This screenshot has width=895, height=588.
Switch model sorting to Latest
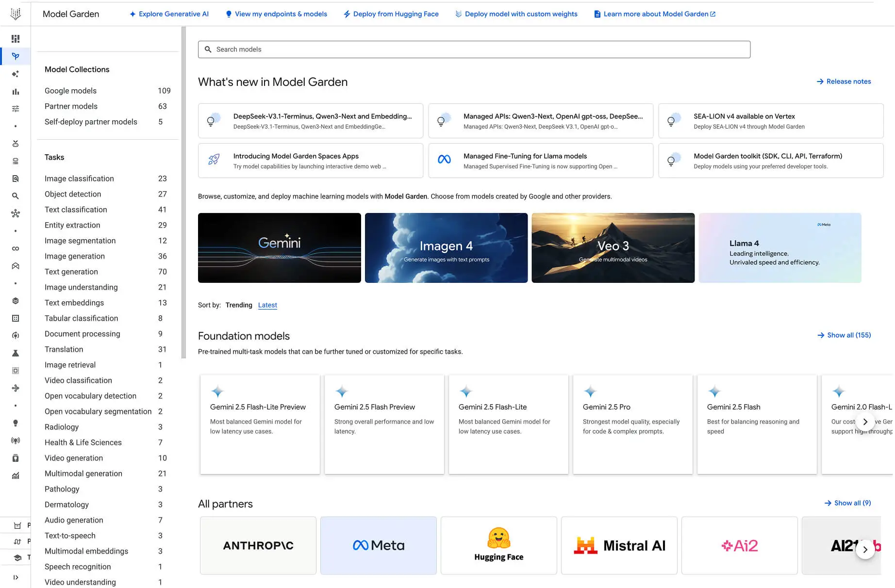pyautogui.click(x=267, y=305)
